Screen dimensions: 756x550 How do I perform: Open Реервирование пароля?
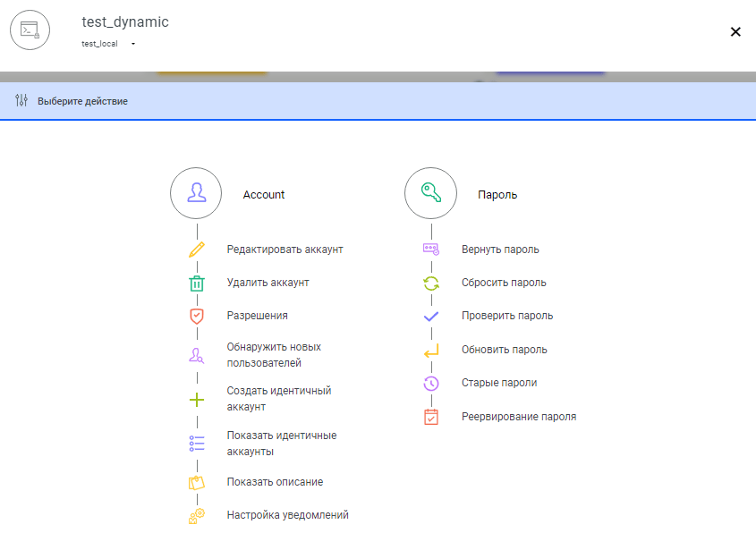[x=519, y=417]
